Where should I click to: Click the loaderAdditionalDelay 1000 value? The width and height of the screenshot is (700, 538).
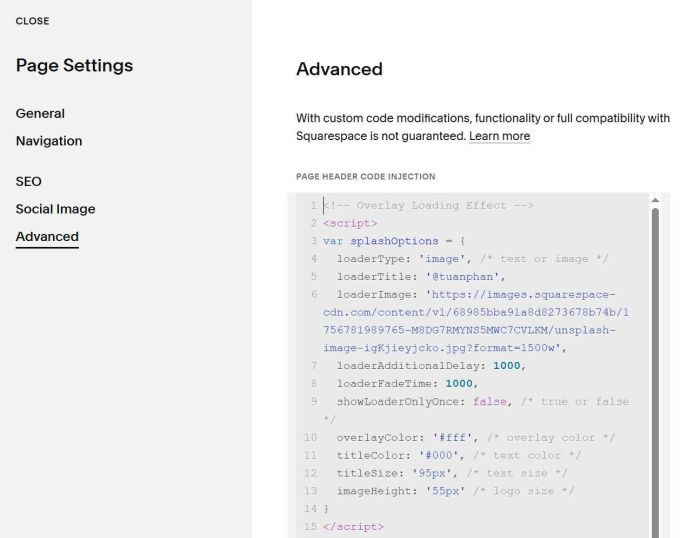pos(508,366)
